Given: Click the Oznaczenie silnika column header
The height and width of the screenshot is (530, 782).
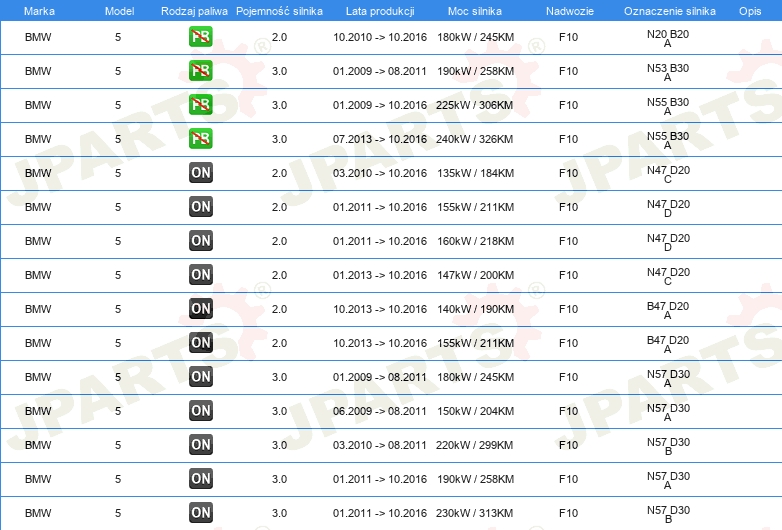Looking at the screenshot, I should click(670, 11).
